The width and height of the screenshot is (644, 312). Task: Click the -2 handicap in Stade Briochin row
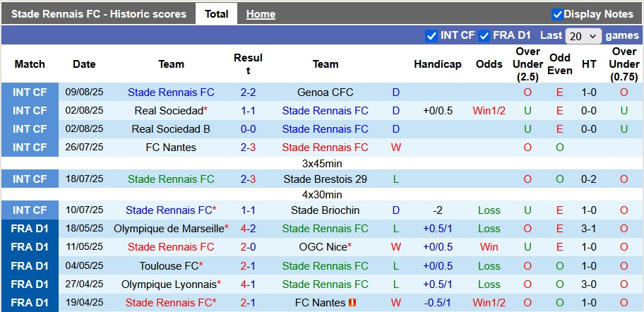point(437,210)
